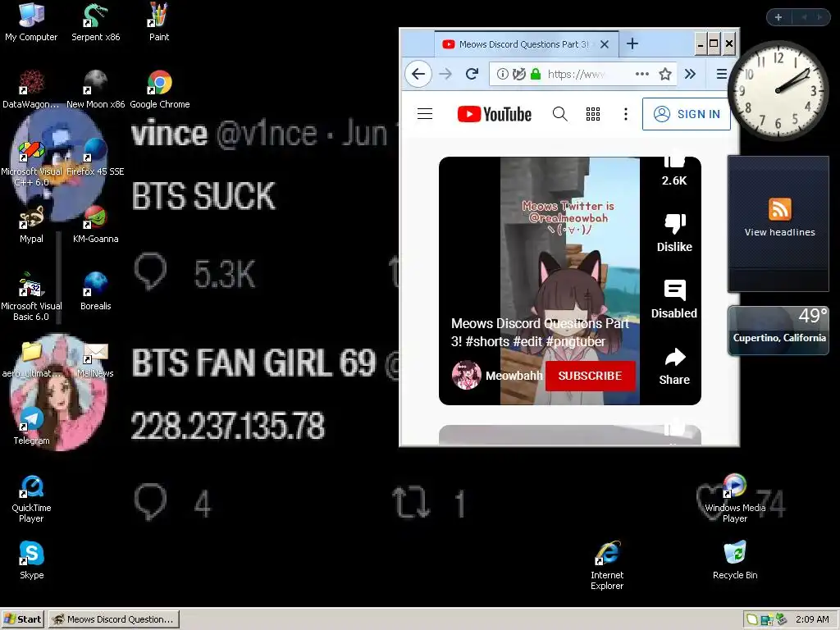
Task: Open the Skype desktop icon
Action: [31, 560]
